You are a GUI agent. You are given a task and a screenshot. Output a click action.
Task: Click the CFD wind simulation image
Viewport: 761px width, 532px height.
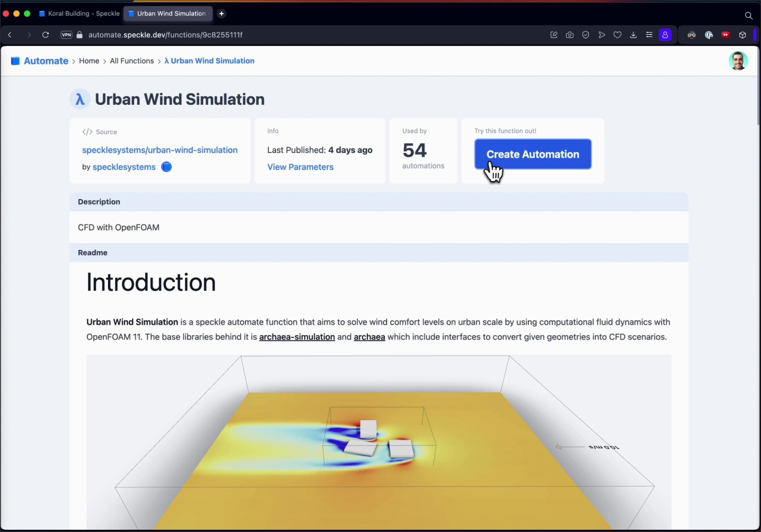[x=379, y=442]
